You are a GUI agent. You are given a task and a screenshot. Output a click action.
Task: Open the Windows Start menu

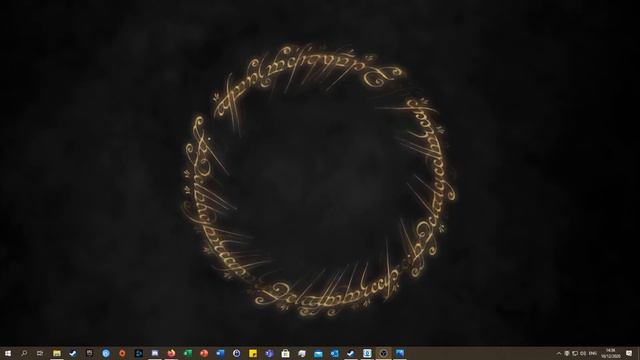[8, 353]
